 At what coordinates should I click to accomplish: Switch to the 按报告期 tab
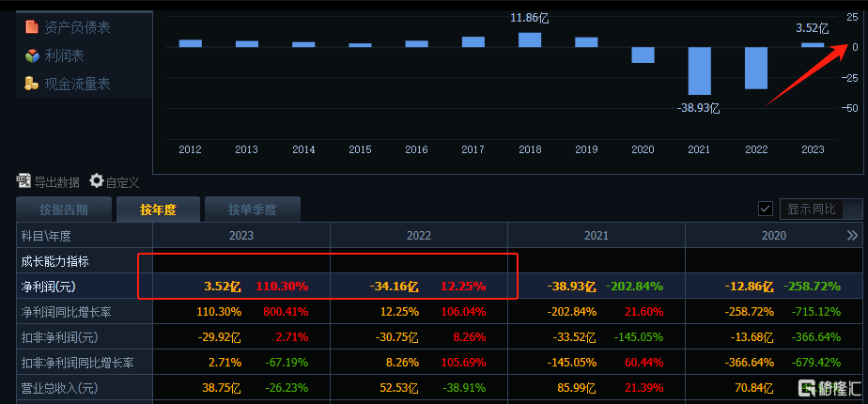point(63,210)
